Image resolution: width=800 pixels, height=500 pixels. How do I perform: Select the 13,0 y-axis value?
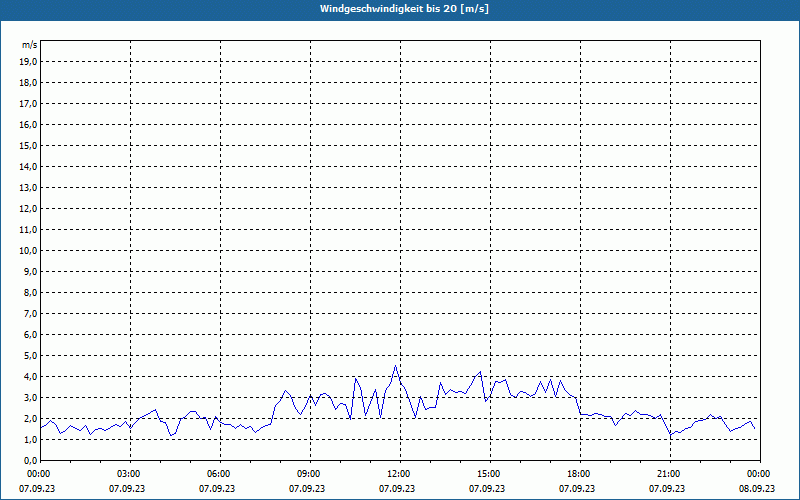(28, 187)
